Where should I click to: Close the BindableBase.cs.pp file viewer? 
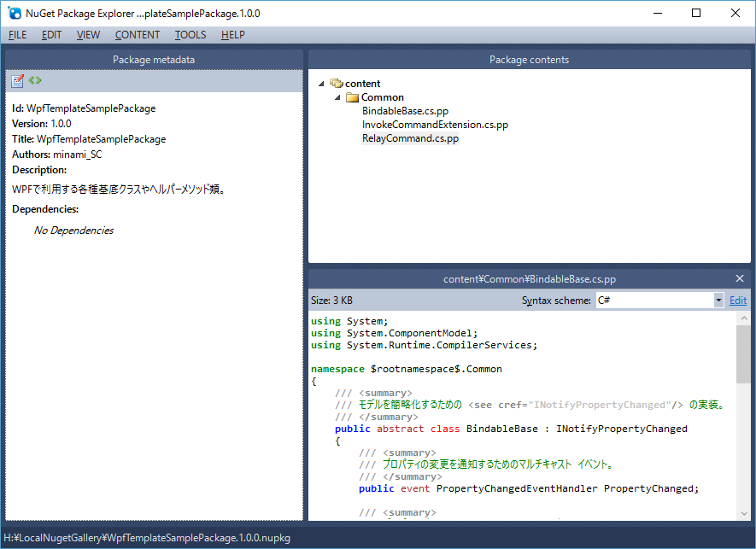tap(740, 278)
